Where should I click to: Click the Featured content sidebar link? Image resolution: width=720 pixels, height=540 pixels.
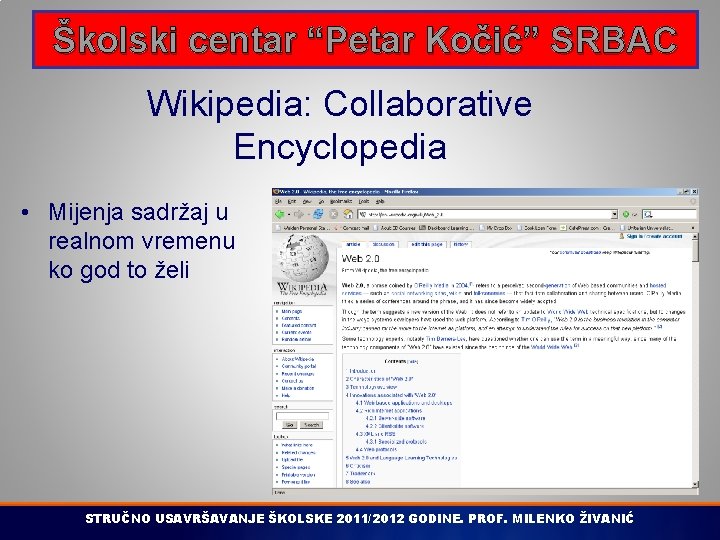(298, 325)
